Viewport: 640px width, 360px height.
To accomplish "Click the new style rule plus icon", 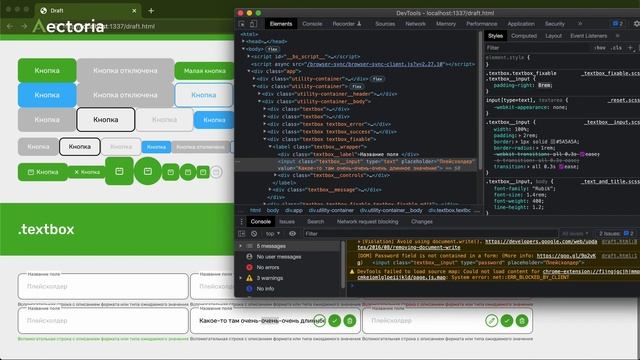I will [630, 48].
